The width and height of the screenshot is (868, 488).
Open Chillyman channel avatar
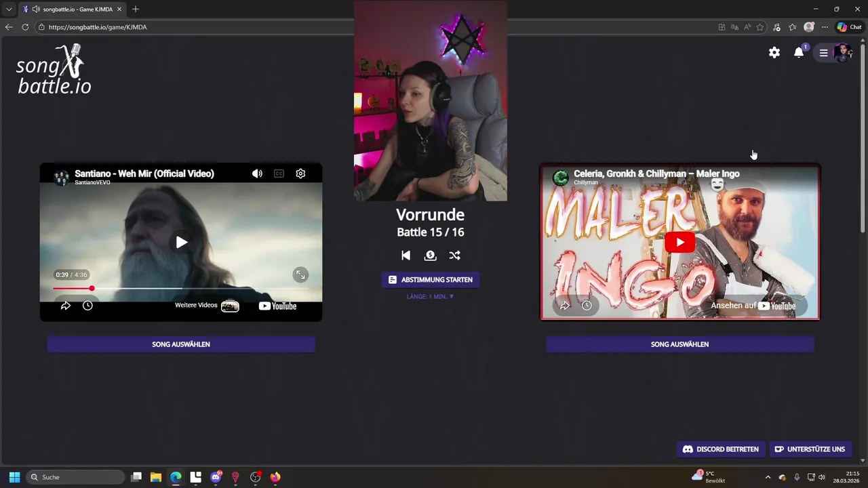[561, 178]
